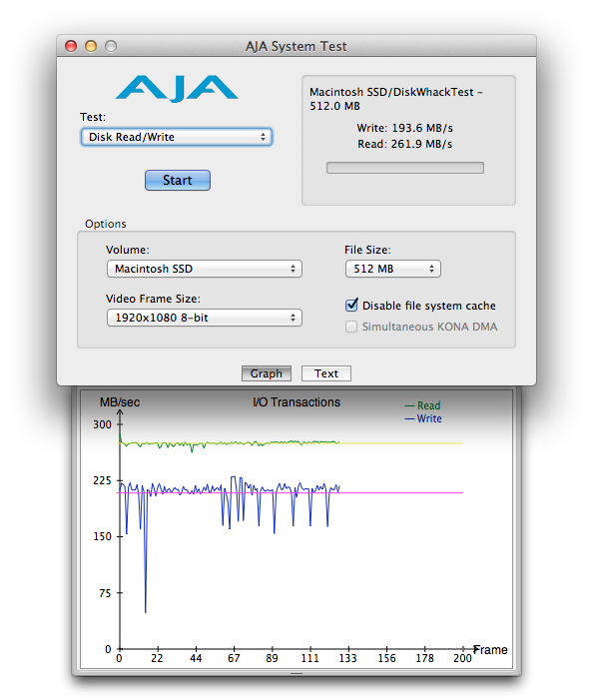The height and width of the screenshot is (700, 593).
Task: Click the Test: label
Action: (93, 117)
